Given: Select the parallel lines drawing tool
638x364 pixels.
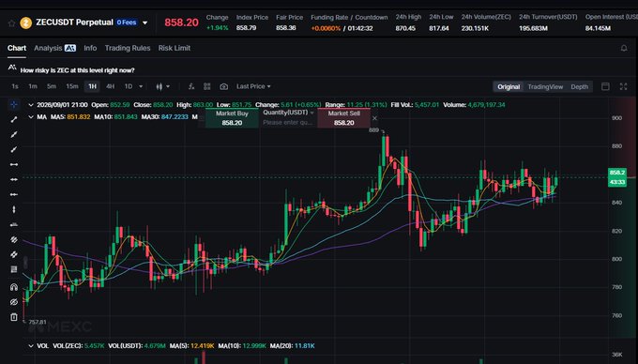Looking at the screenshot, I should click(x=14, y=254).
